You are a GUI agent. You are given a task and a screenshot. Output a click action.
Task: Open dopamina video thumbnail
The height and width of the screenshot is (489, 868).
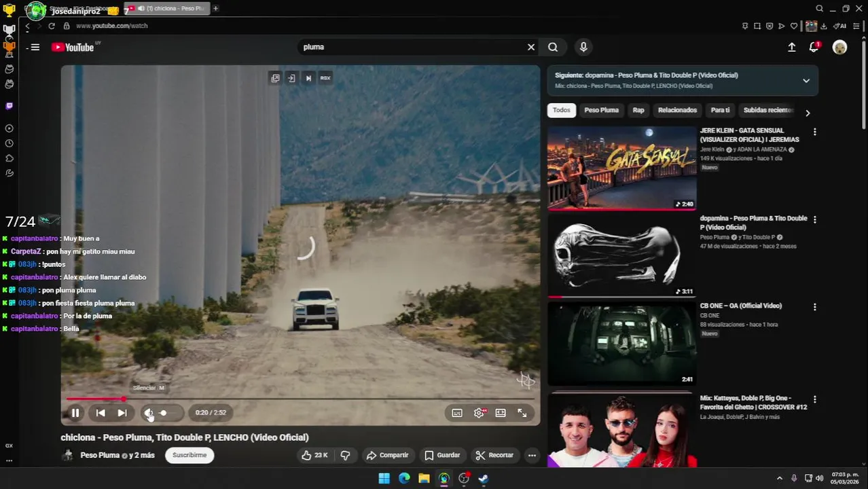(621, 256)
